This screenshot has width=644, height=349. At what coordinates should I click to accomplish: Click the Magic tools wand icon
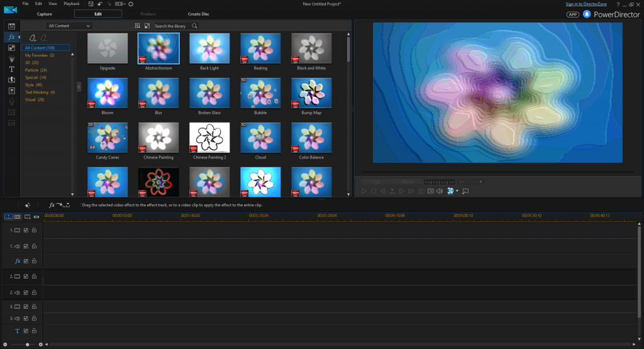[28, 205]
